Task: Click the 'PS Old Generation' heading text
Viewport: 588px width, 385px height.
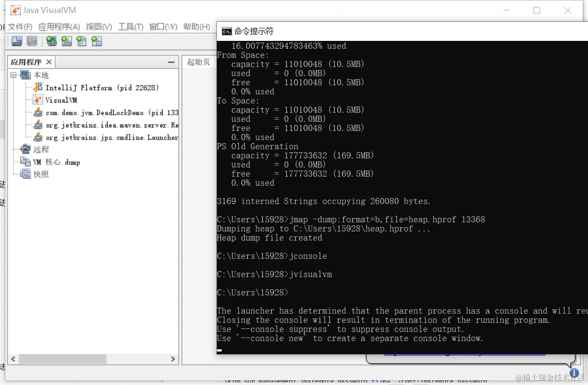Action: pyautogui.click(x=257, y=147)
